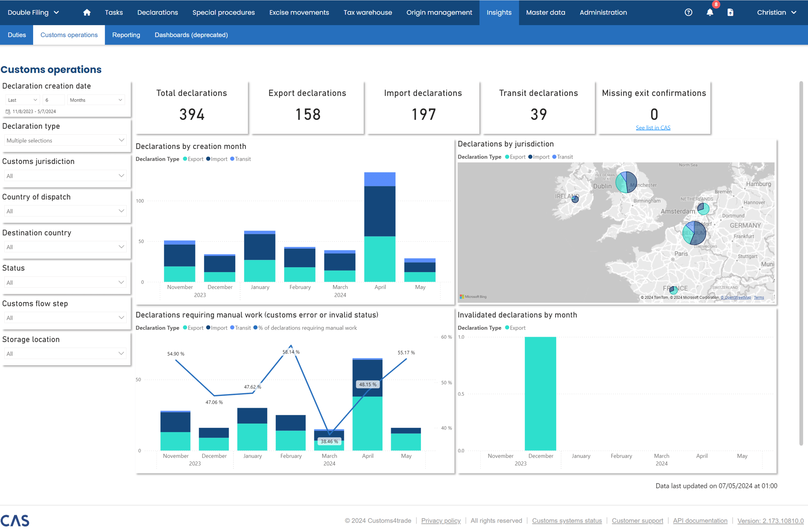
Task: Open the Christian user menu
Action: click(x=776, y=13)
